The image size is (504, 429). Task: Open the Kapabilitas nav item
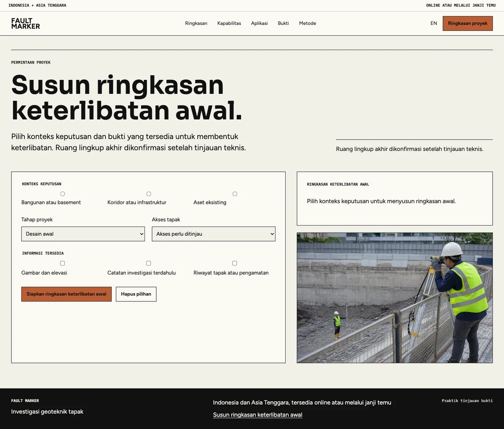229,24
